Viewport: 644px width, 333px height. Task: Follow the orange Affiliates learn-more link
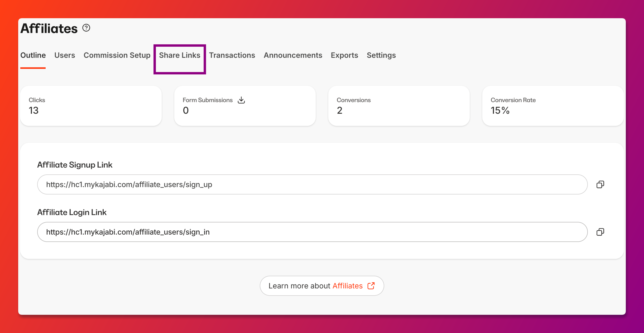[x=348, y=286]
